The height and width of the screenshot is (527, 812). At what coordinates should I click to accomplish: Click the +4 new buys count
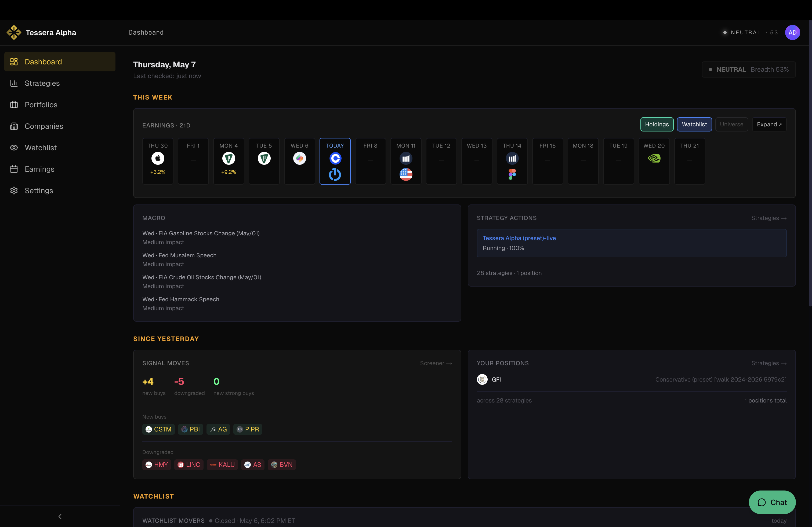pos(148,382)
